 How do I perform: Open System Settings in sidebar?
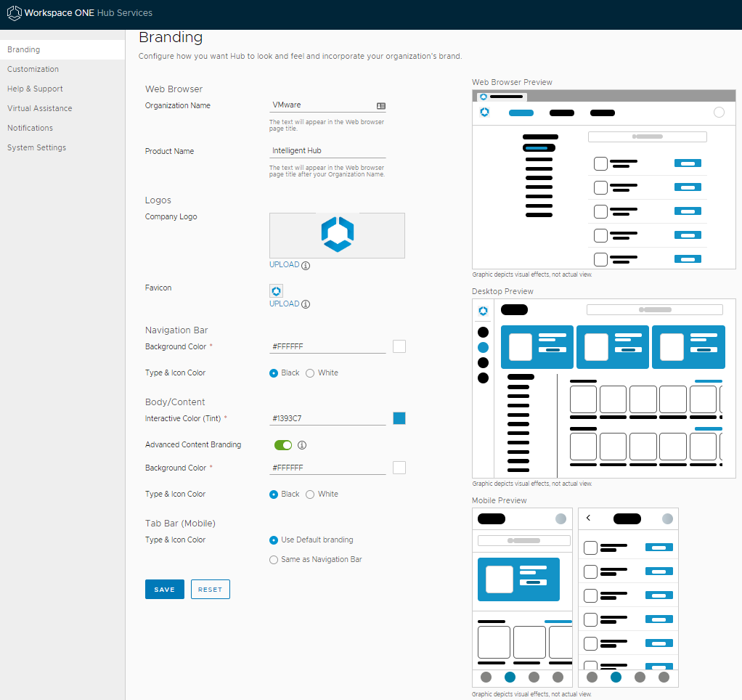point(36,147)
